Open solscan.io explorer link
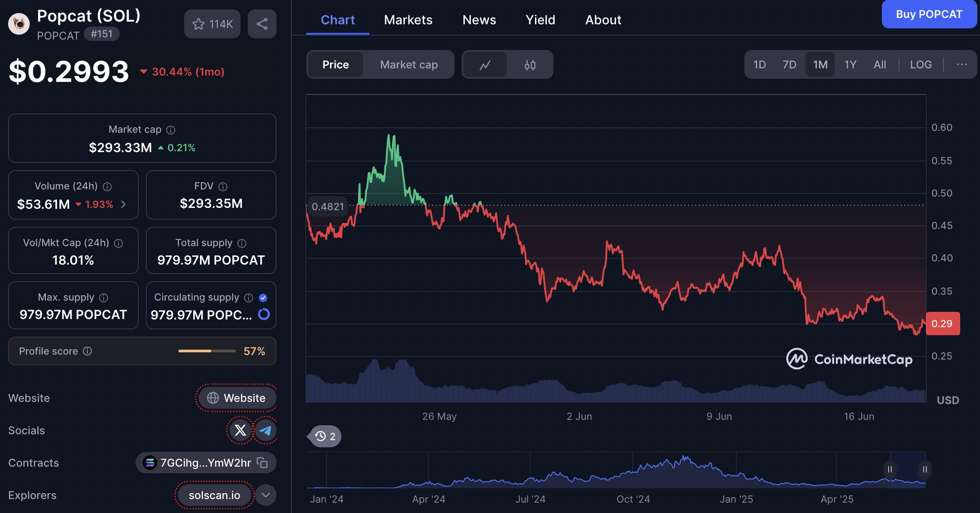The height and width of the screenshot is (513, 980). (214, 495)
